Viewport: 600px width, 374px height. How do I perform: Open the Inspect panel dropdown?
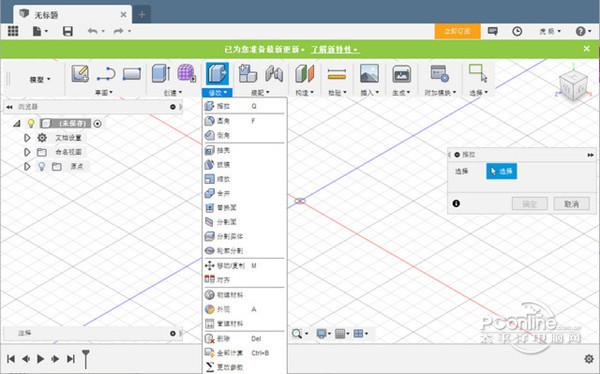(337, 93)
